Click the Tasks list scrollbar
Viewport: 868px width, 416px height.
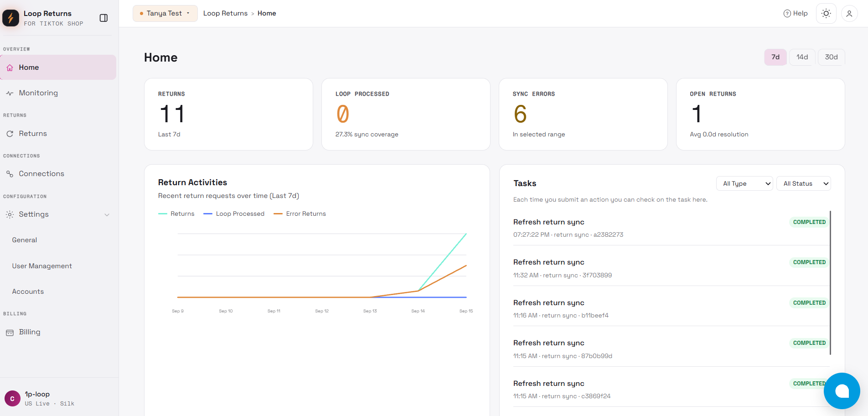[830, 283]
